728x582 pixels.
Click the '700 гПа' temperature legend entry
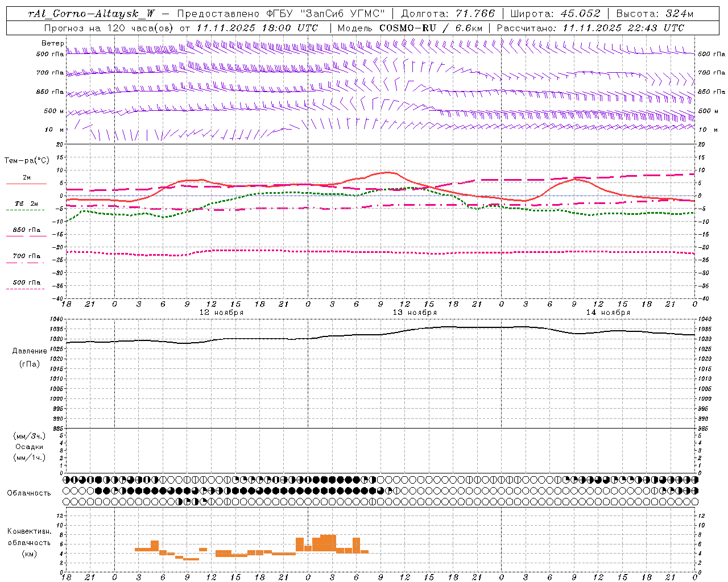(x=27, y=256)
